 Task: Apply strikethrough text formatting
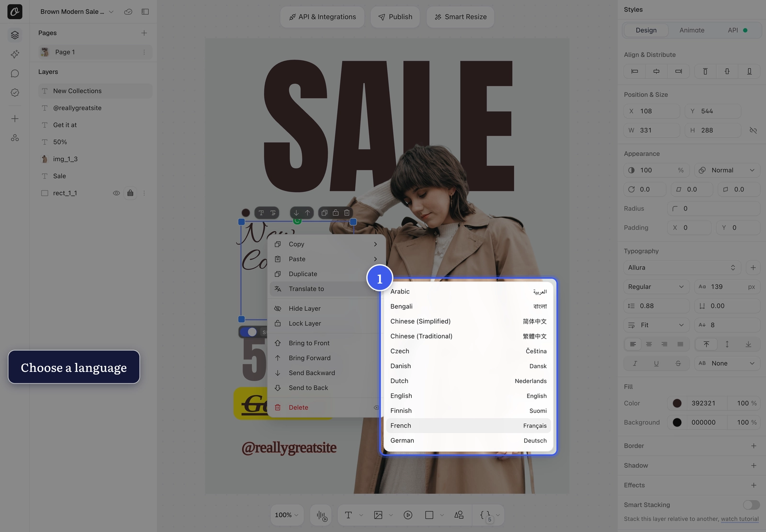pos(678,363)
